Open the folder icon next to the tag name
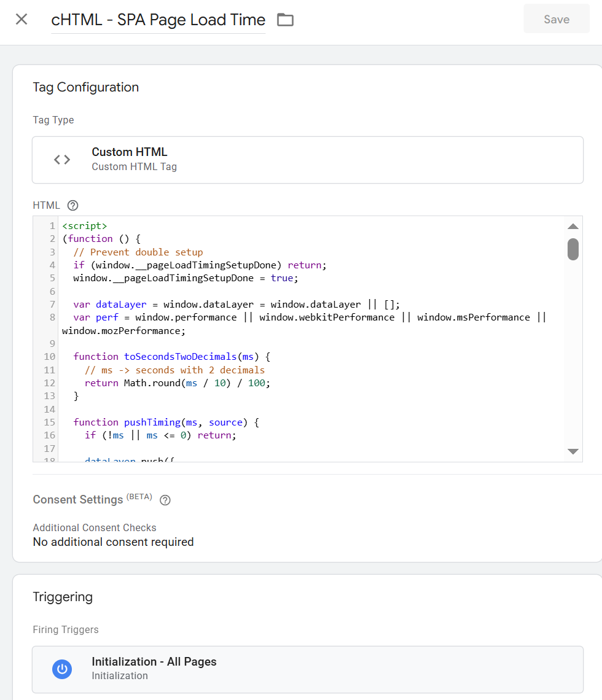602x700 pixels. pos(286,20)
